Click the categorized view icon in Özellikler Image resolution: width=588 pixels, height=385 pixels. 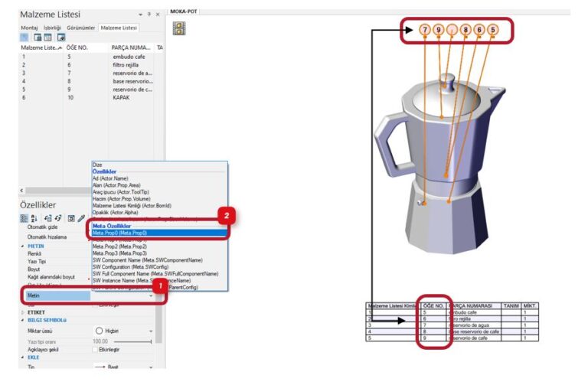[24, 218]
